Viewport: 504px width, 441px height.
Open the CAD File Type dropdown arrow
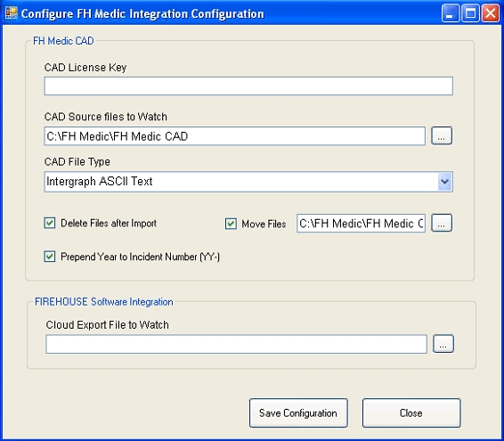pyautogui.click(x=445, y=182)
